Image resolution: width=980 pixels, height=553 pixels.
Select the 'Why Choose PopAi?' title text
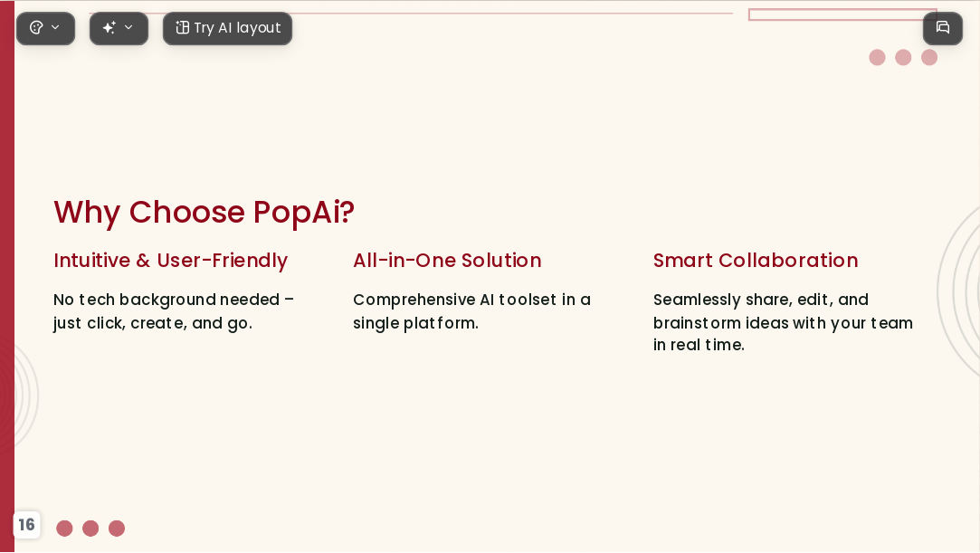coord(204,213)
